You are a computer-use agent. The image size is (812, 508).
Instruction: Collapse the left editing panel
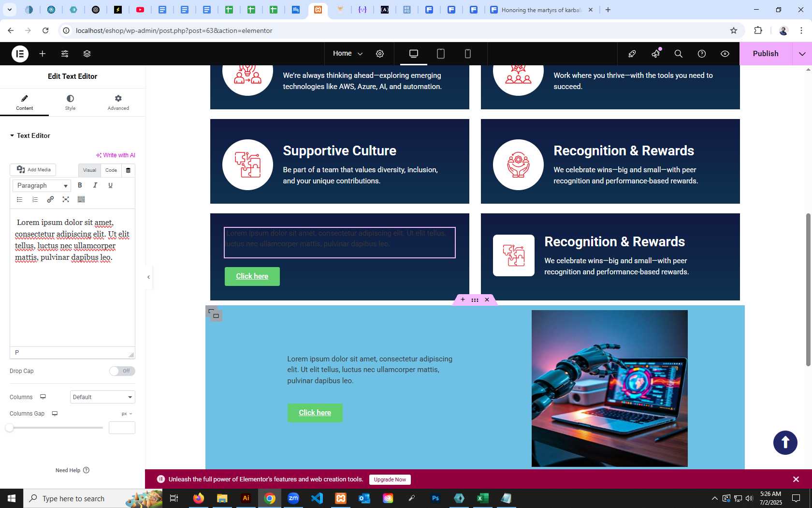[149, 277]
